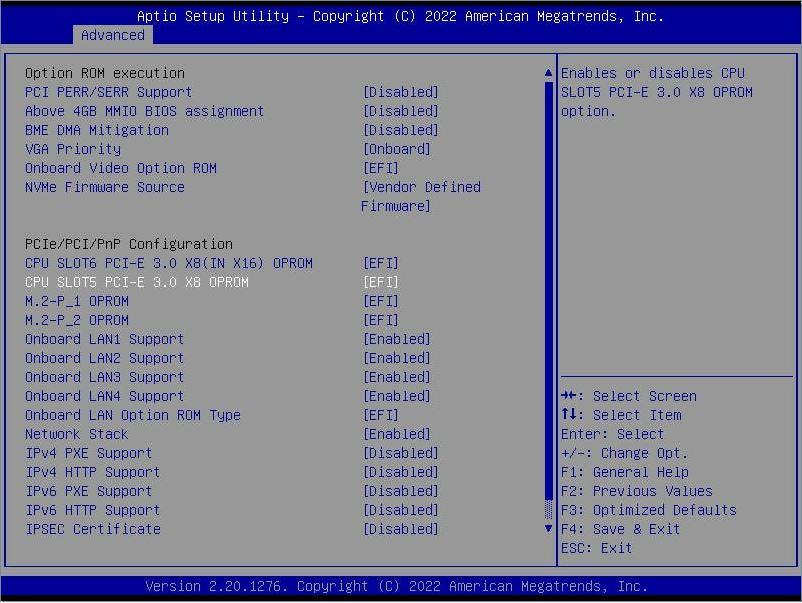The width and height of the screenshot is (802, 603).
Task: Change BME DMA Mitigation [Disabled] value
Action: (x=400, y=130)
